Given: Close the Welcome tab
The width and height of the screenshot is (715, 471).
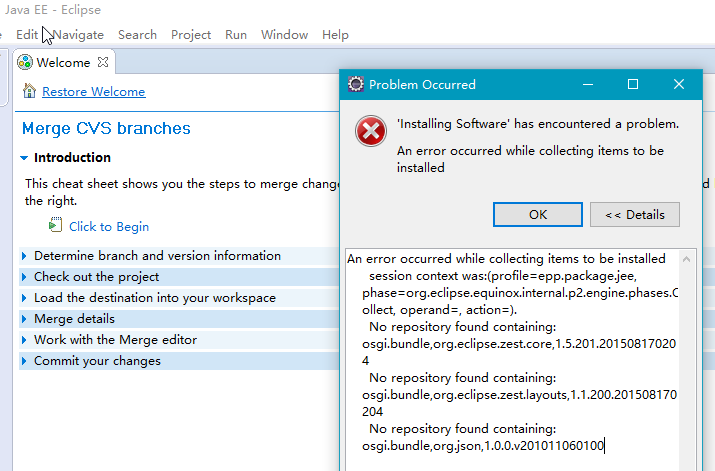Looking at the screenshot, I should tap(103, 62).
